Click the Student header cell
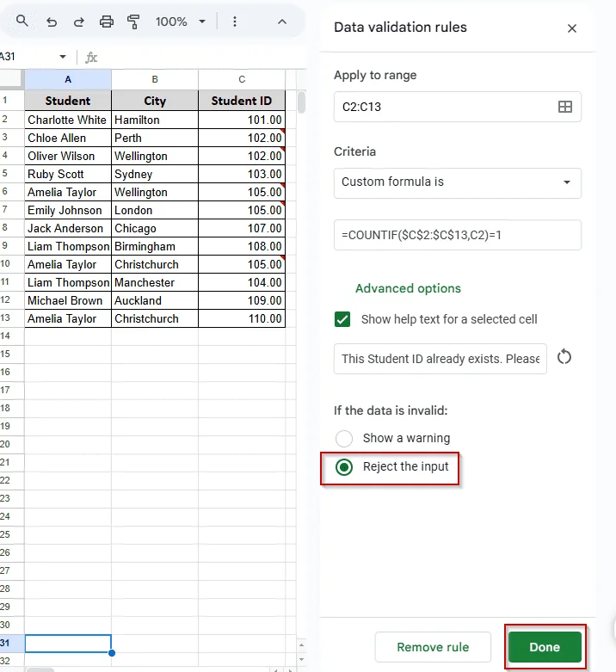Viewport: 616px width, 672px height. point(68,101)
